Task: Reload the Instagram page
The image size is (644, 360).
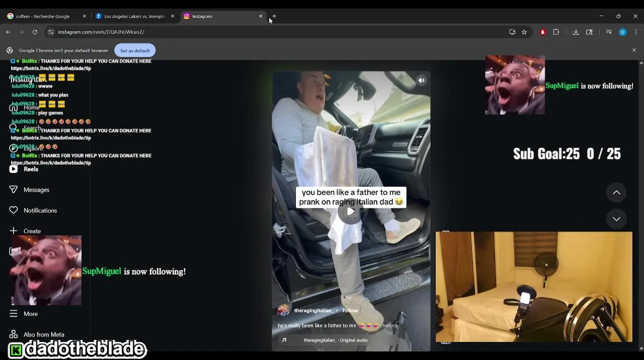Action: 35,32
